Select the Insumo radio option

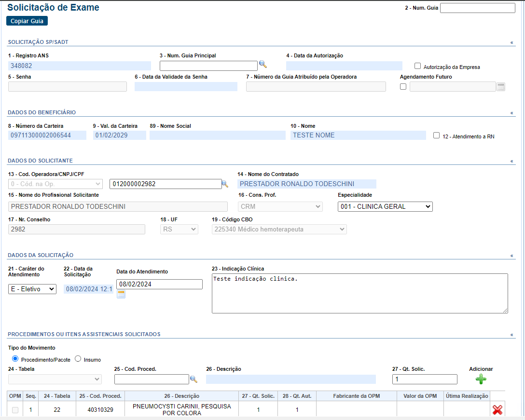pyautogui.click(x=78, y=359)
